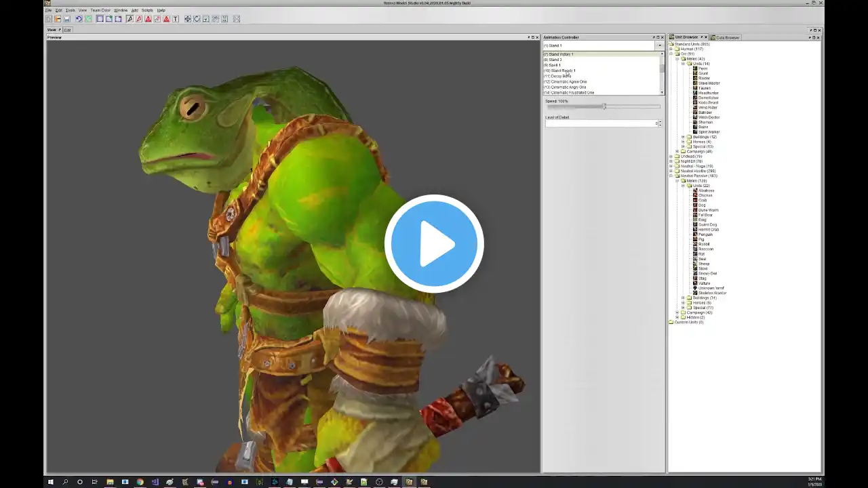The image size is (868, 488).
Task: Open the animation selection dropdown
Action: [x=659, y=45]
